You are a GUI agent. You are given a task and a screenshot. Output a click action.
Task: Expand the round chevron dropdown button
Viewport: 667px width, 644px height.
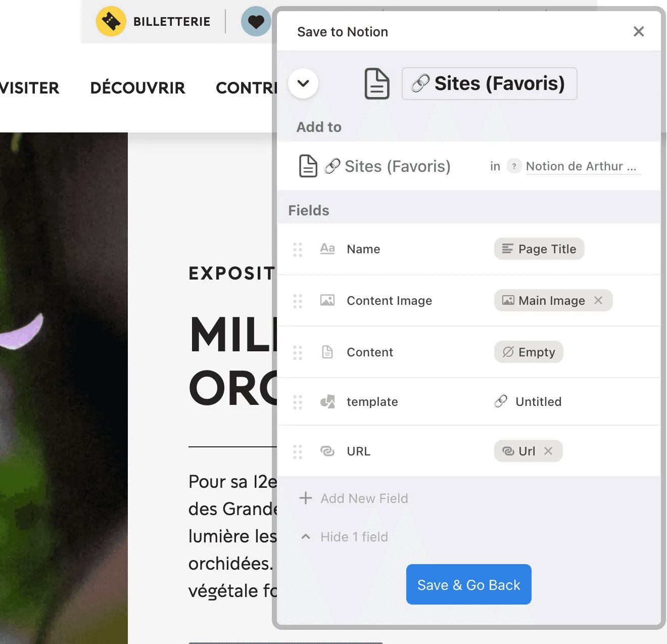[x=303, y=83]
